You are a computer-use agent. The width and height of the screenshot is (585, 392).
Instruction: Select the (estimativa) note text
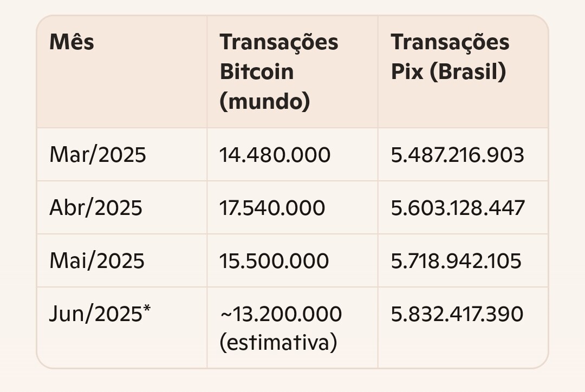[279, 342]
